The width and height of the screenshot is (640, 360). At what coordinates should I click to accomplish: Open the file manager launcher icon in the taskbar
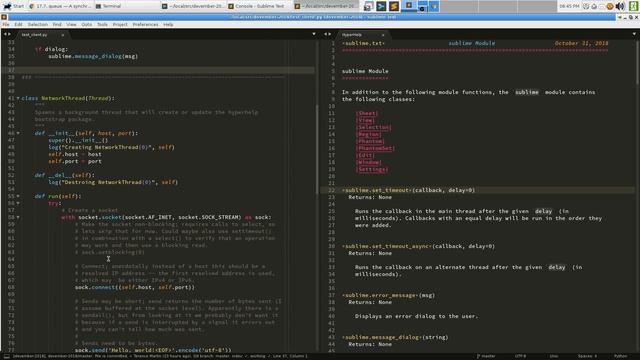click(368, 6)
